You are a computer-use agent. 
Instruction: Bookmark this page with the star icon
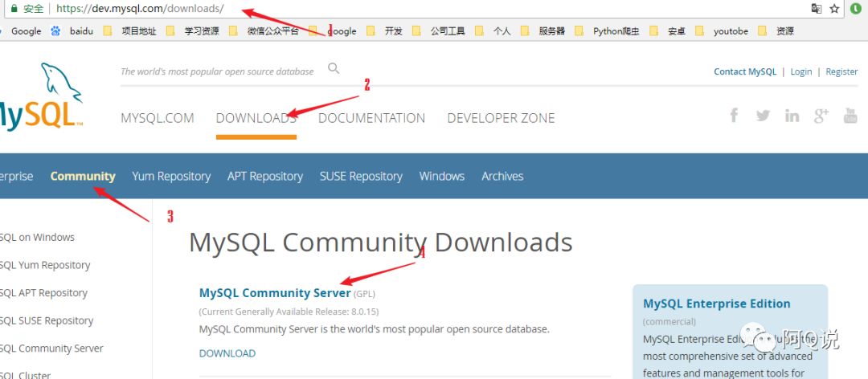[x=835, y=9]
